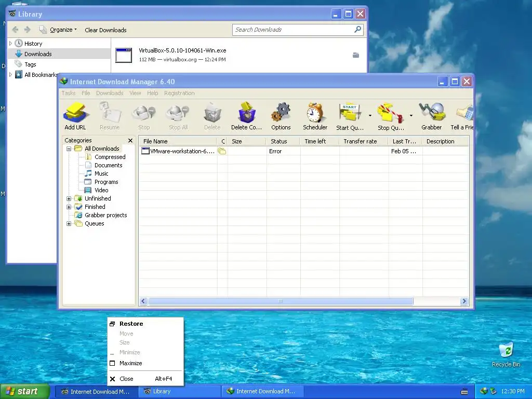The image size is (532, 399).
Task: Open the Grabber tool icon
Action: [432, 116]
